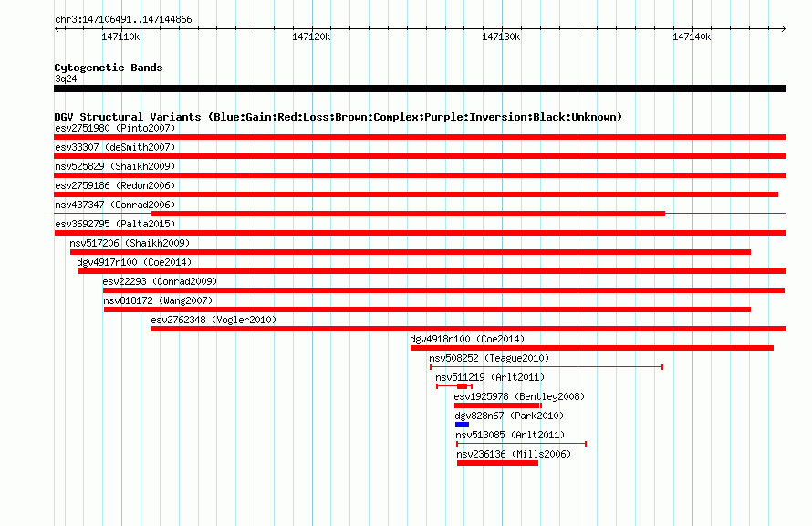Screen dimensions: 812x526
Task: Click the dgv828n67 (Park2010) label
Action: coord(510,416)
